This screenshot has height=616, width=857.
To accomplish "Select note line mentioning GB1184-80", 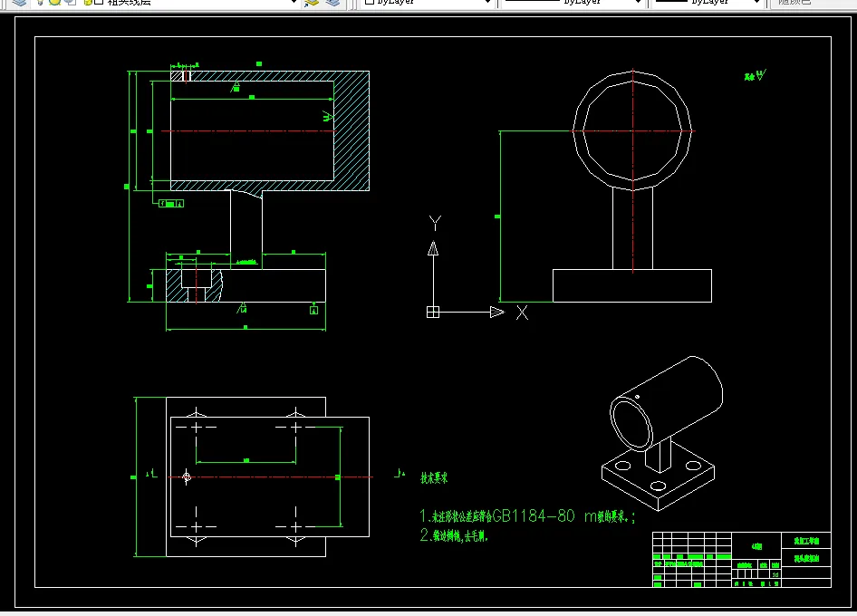I will pos(527,516).
